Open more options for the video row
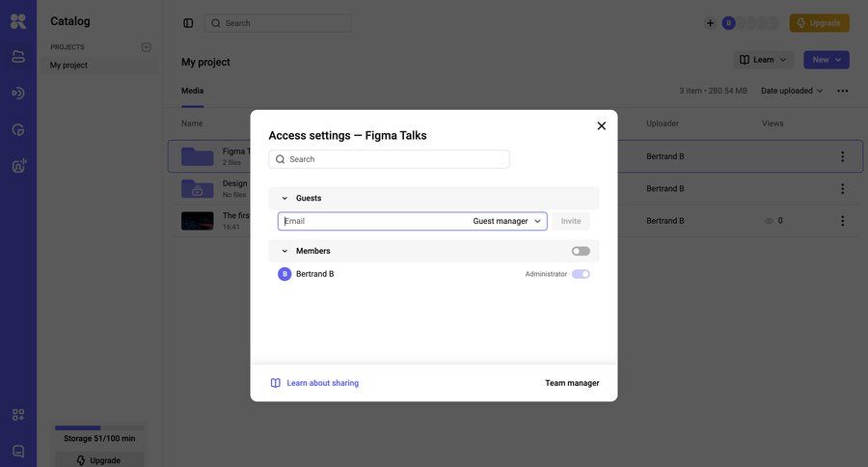The image size is (868, 467). 843,221
